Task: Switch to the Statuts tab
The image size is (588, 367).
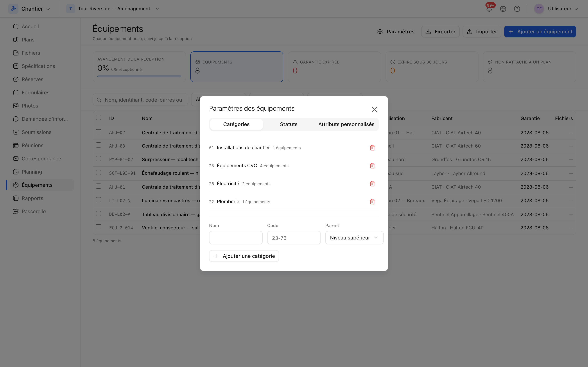Action: 289,124
